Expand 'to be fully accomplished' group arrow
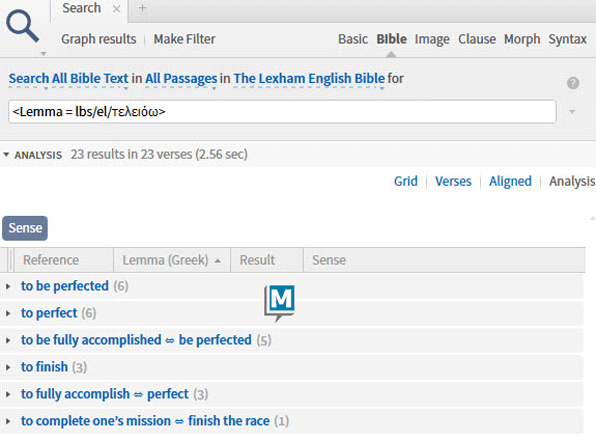596x441 pixels. click(x=8, y=340)
